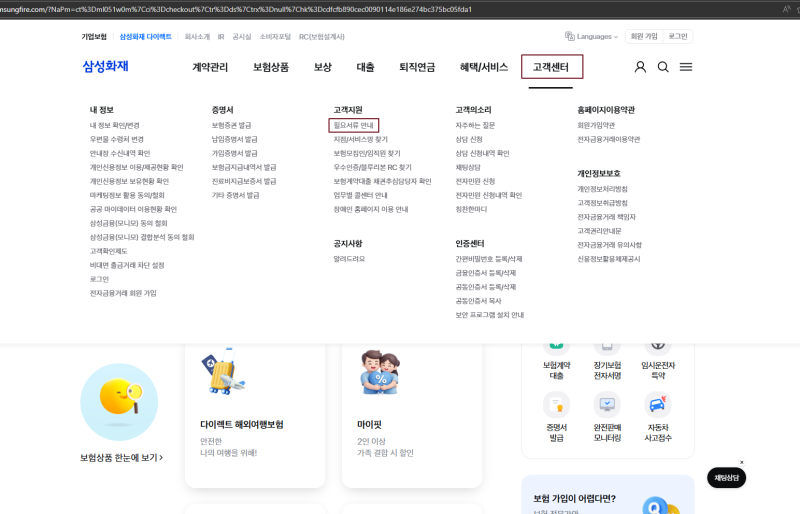This screenshot has width=800, height=514.
Task: Open 회사소개 top link
Action: click(x=197, y=37)
